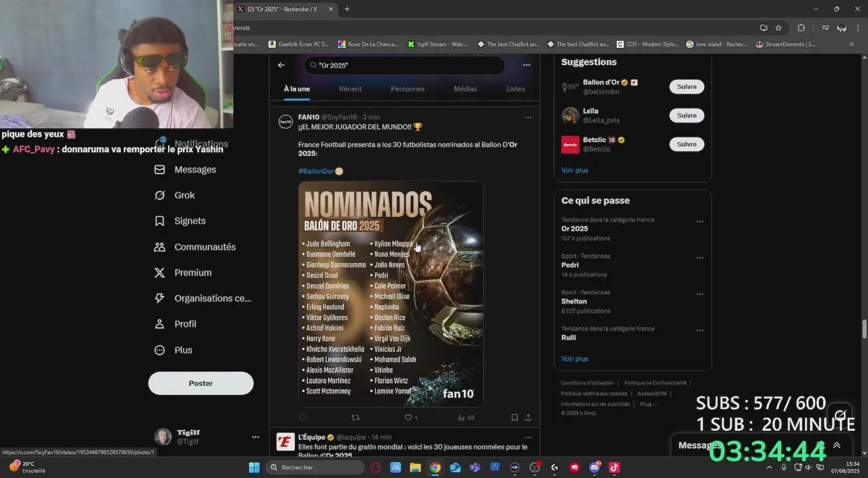Open File Explorer from the taskbar
Image resolution: width=868 pixels, height=478 pixels.
[x=415, y=467]
